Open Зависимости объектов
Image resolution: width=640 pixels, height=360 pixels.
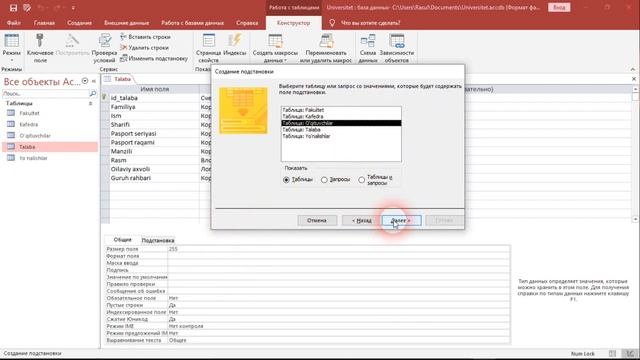point(397,48)
